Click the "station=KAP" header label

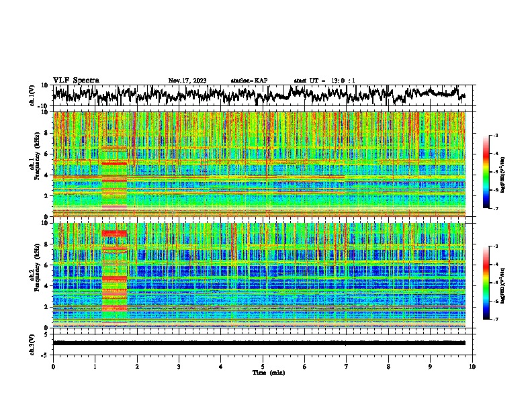click(x=249, y=81)
